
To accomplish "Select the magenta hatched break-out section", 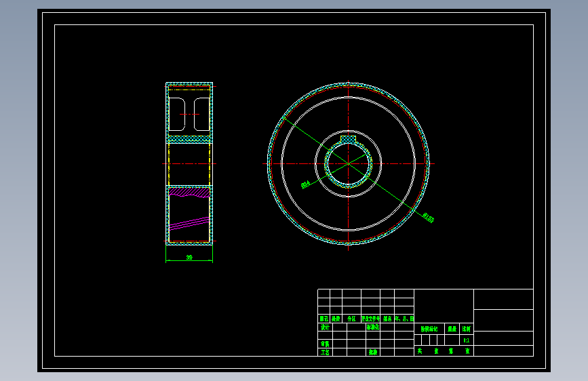I will coord(189,193).
